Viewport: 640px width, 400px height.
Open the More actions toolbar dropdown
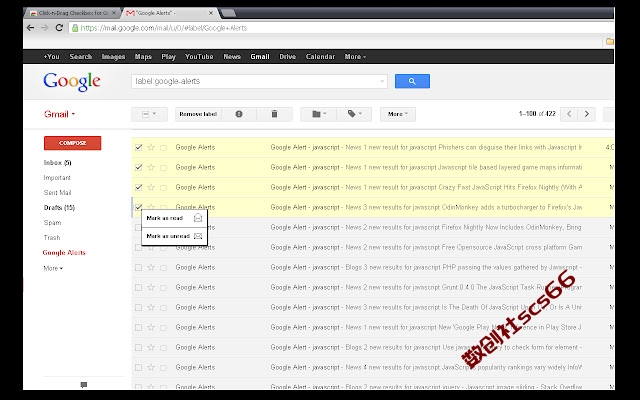point(398,114)
